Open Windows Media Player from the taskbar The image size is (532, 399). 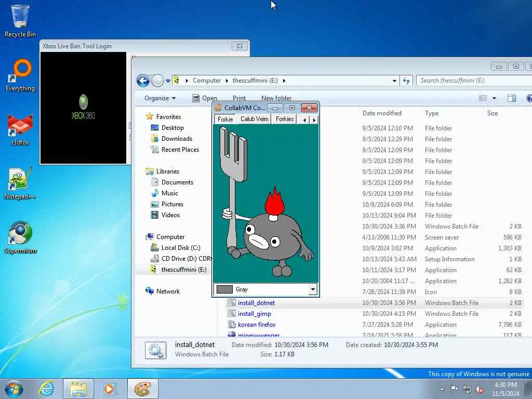pos(110,389)
